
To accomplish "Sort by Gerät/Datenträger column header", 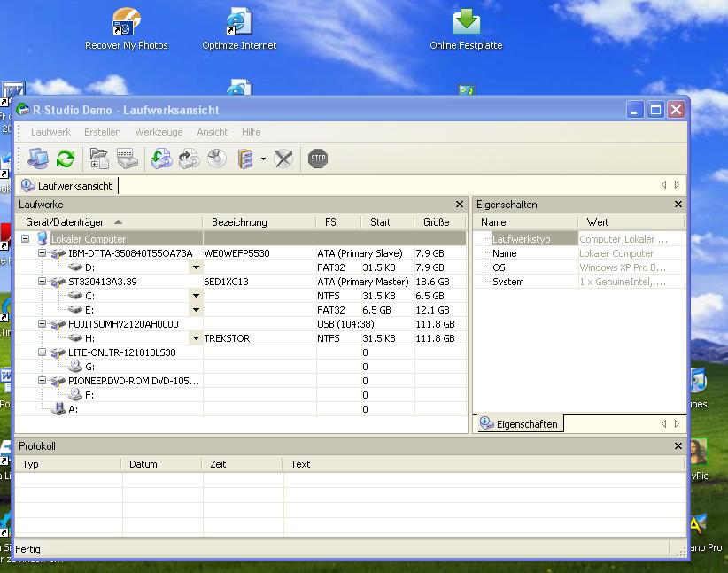I will click(x=109, y=222).
